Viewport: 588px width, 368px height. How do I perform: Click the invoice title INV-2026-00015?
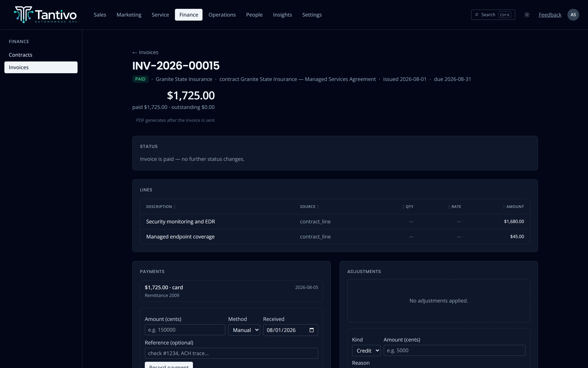(176, 66)
